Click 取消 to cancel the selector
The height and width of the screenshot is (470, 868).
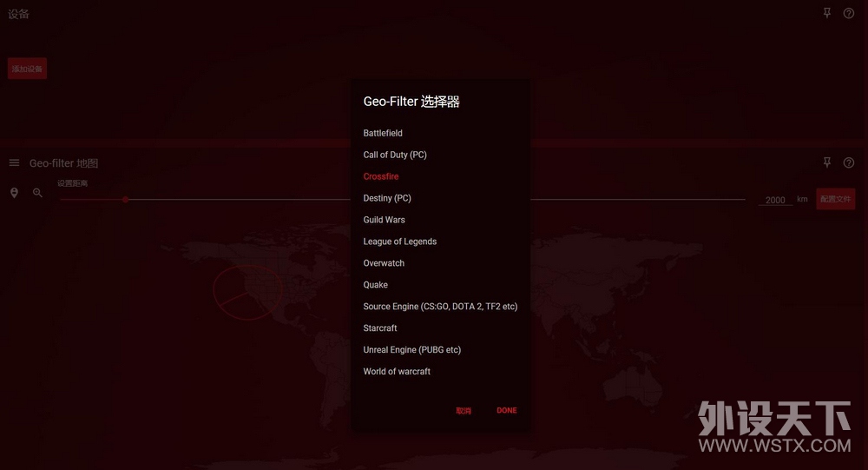pos(464,411)
